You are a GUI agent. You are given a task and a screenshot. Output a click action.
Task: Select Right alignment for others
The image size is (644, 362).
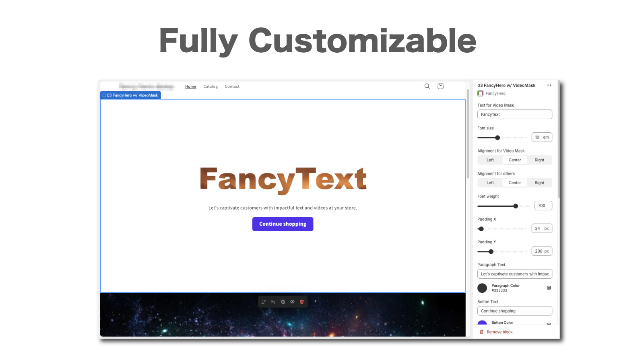tap(539, 183)
